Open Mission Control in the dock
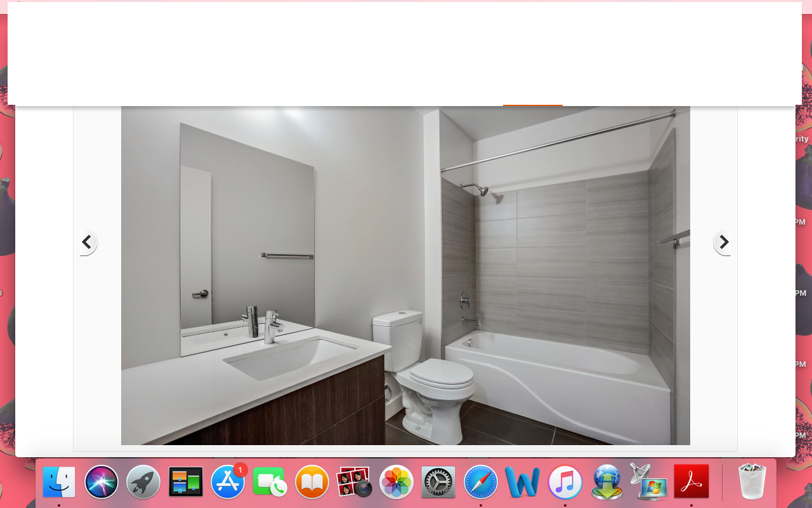Viewport: 812px width, 508px height. click(186, 482)
